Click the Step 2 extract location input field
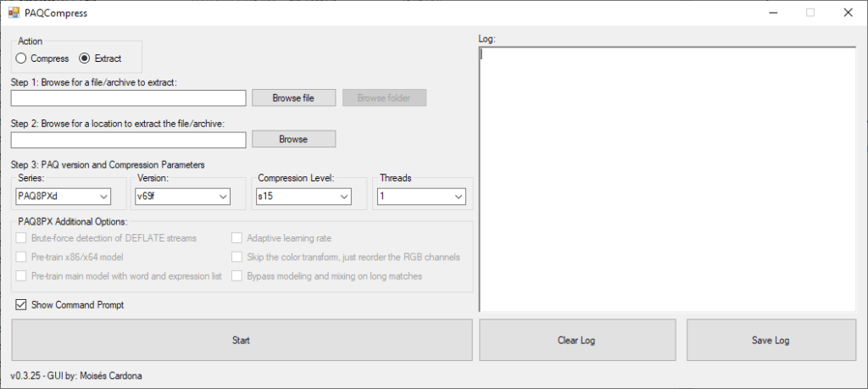The height and width of the screenshot is (389, 868). (x=129, y=140)
